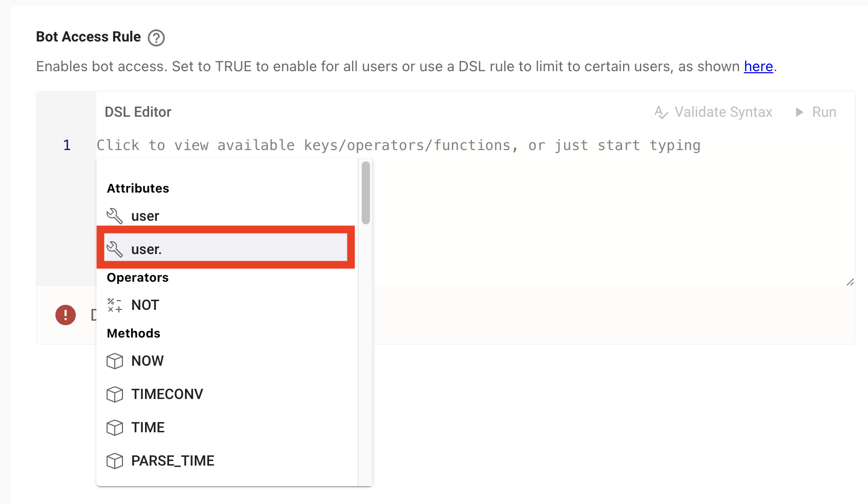Click the autocomplete list scrollbar thumb
The width and height of the screenshot is (868, 504).
point(365,193)
